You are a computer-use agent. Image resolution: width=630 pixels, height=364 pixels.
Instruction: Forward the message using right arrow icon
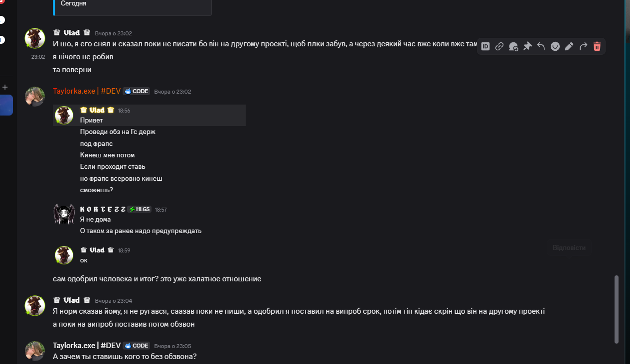pos(583,46)
